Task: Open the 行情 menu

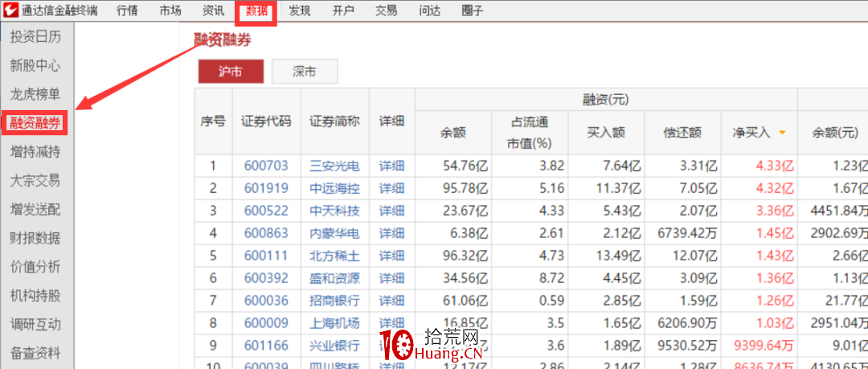Action: (128, 10)
